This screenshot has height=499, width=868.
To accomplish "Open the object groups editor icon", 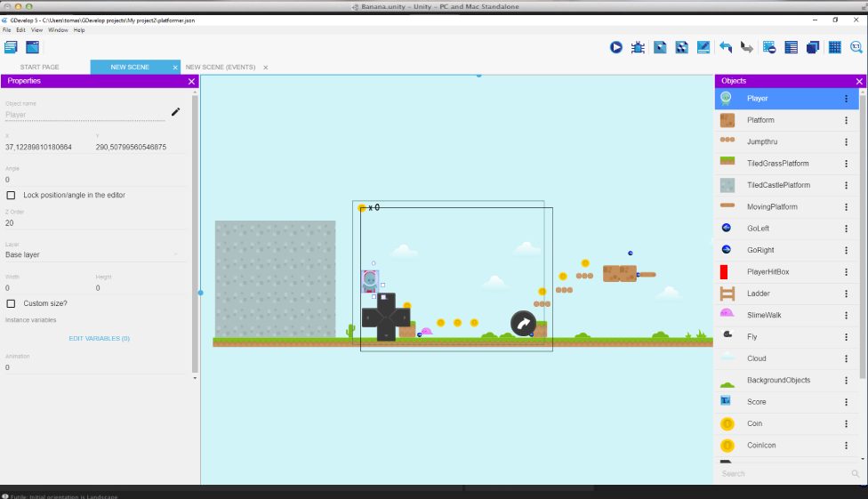I will tap(681, 48).
